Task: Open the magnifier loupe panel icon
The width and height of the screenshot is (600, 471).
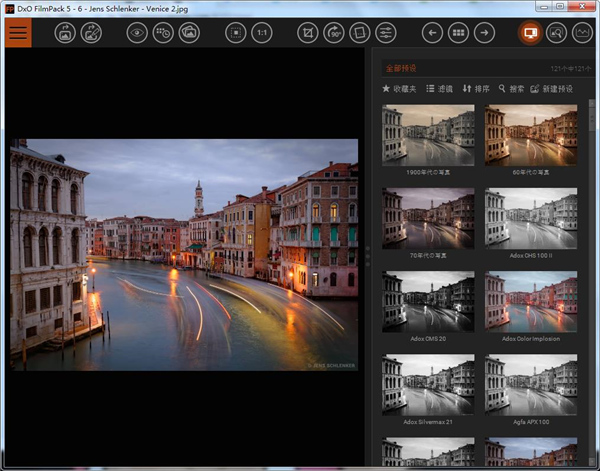Action: point(556,33)
